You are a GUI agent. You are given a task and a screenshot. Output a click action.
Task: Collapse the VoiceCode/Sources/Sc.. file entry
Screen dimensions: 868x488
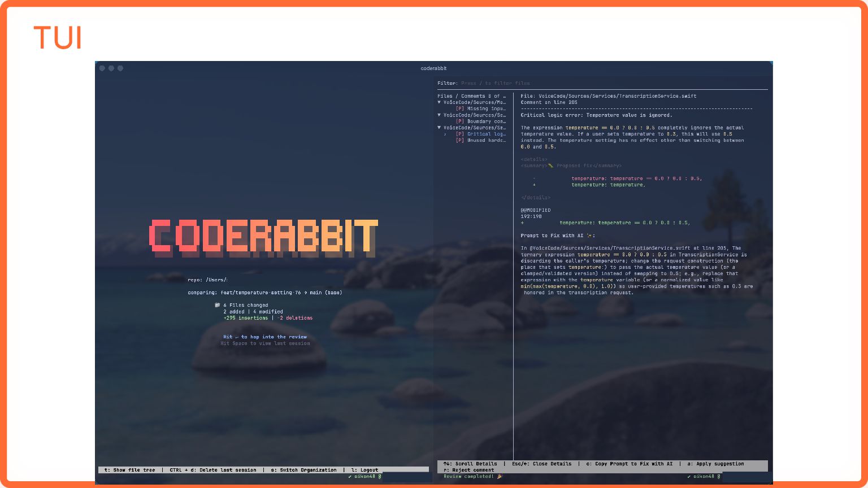pos(440,115)
